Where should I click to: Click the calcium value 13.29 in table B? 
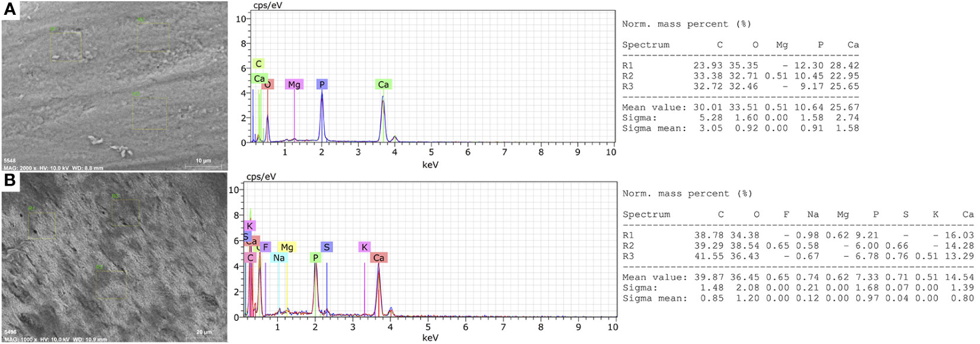[x=959, y=256]
